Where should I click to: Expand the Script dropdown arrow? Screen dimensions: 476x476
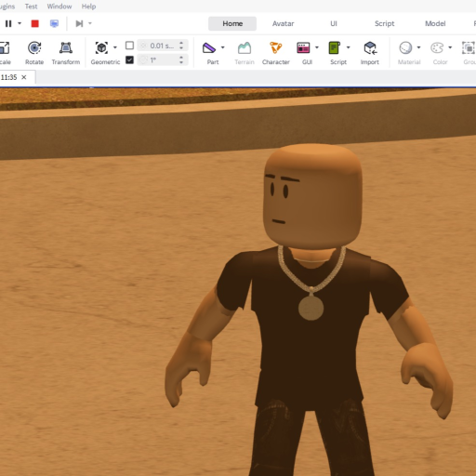tap(348, 47)
